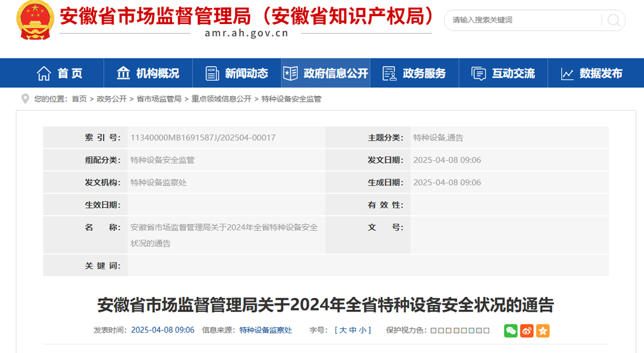The image size is (644, 353).
Task: Open the 政府信息公开 navigation tab
Action: (326, 73)
